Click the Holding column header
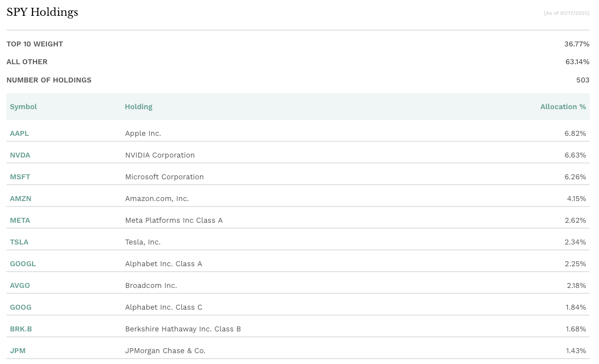 pyautogui.click(x=139, y=107)
